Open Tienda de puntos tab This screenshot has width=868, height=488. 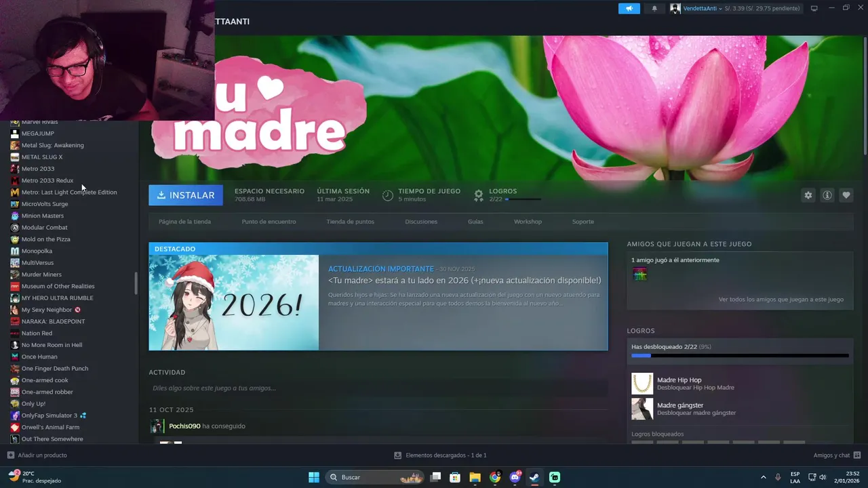[x=350, y=222]
